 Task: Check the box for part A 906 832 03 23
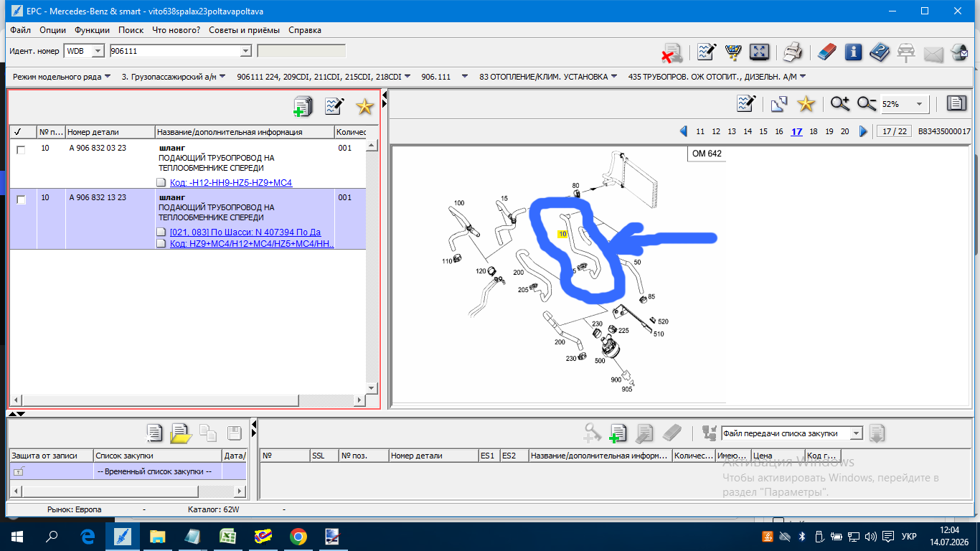[21, 150]
